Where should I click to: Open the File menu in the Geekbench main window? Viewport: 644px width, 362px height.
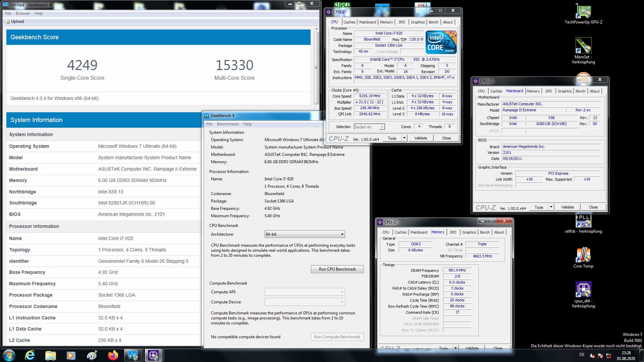(8, 13)
